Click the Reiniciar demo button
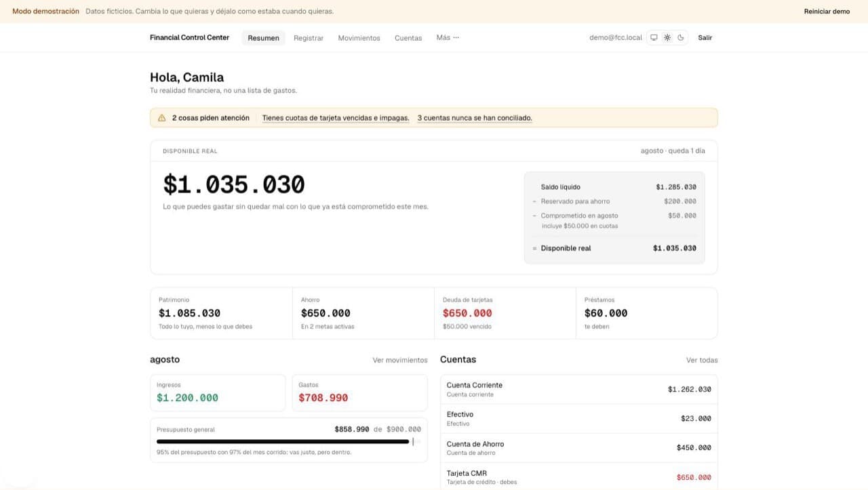This screenshot has width=868, height=490. [x=827, y=12]
